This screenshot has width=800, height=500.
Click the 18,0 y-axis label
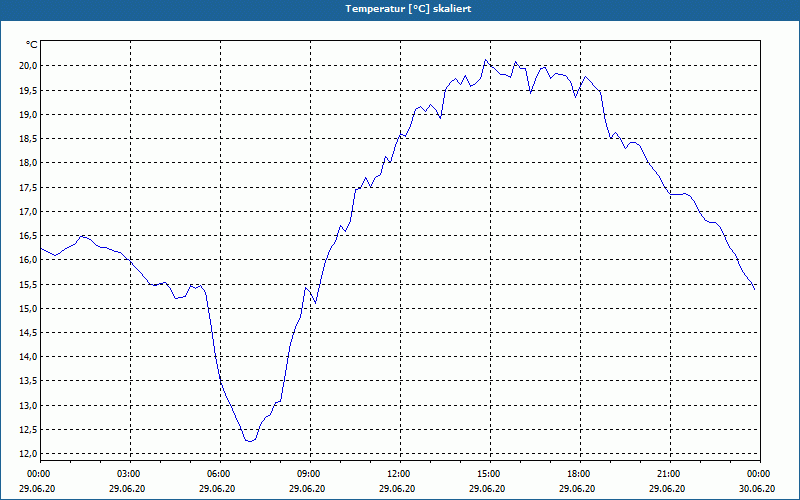click(x=29, y=163)
